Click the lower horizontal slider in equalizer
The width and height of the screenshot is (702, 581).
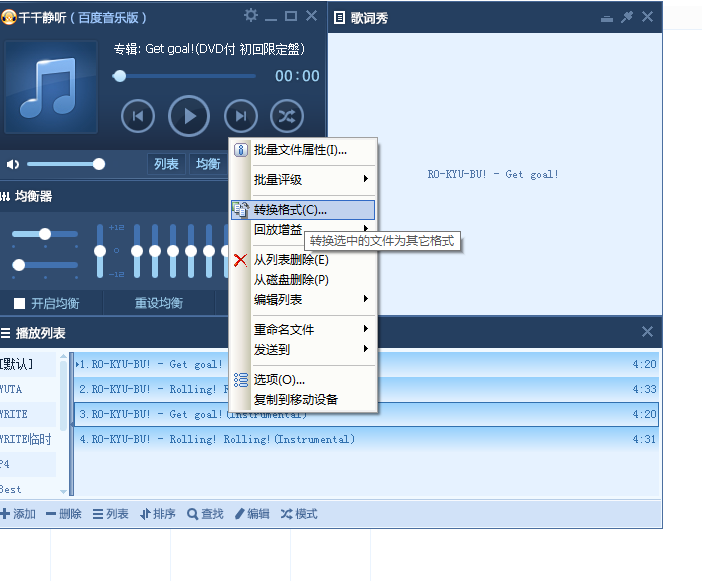[x=45, y=265]
